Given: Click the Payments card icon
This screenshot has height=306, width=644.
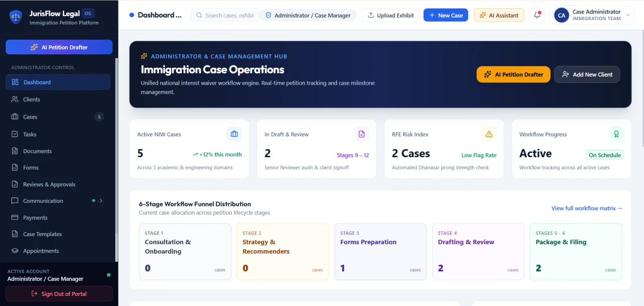Looking at the screenshot, I should [15, 218].
